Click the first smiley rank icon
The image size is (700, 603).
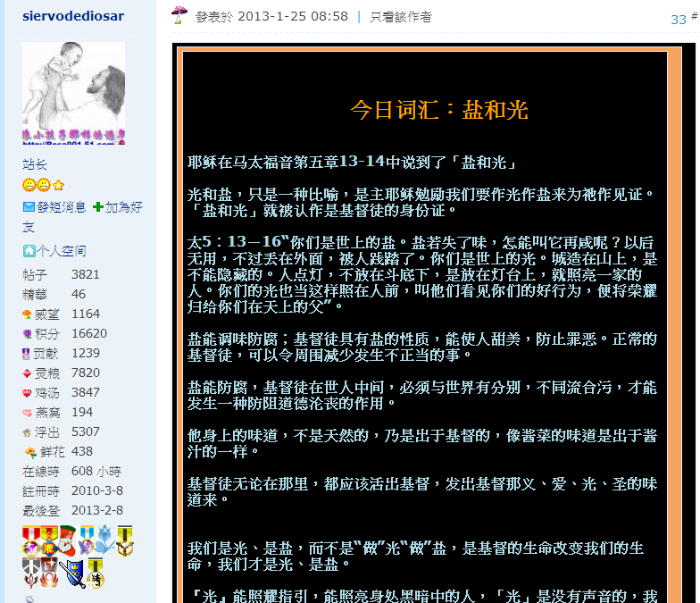pos(29,184)
